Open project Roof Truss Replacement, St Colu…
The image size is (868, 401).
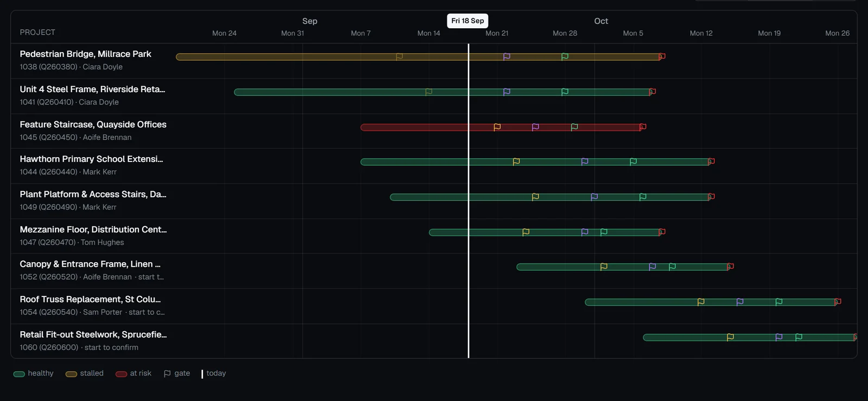90,300
